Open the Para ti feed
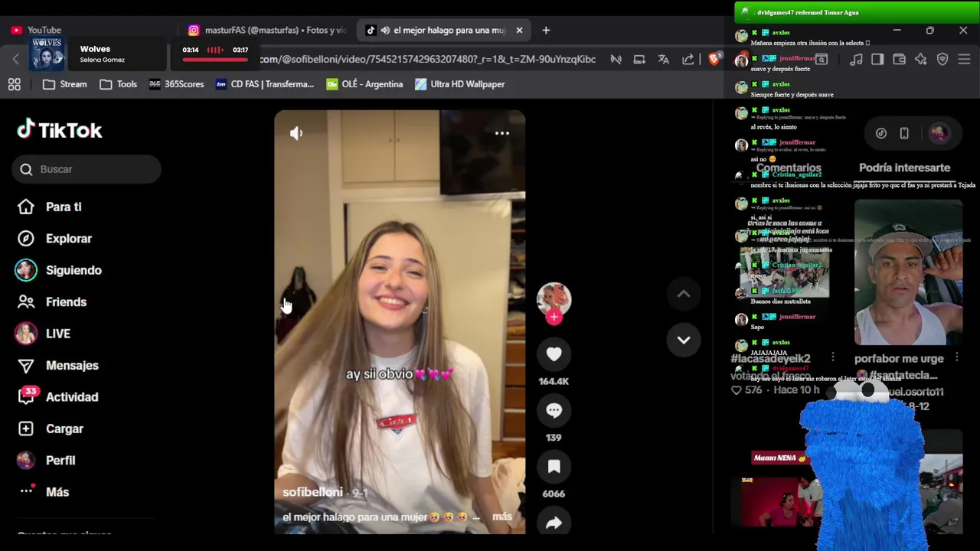The image size is (980, 551). (x=64, y=207)
